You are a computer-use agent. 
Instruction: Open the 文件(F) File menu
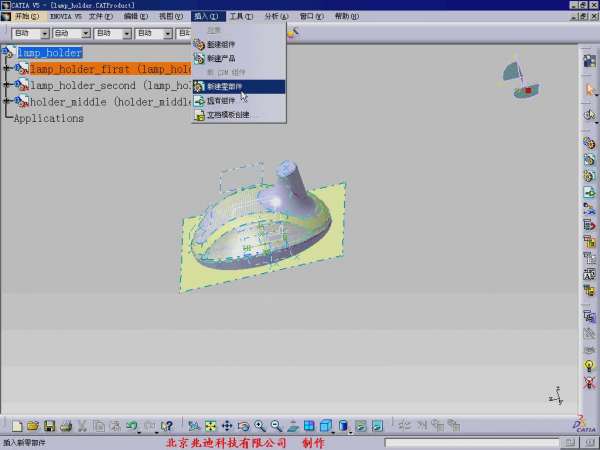click(101, 16)
